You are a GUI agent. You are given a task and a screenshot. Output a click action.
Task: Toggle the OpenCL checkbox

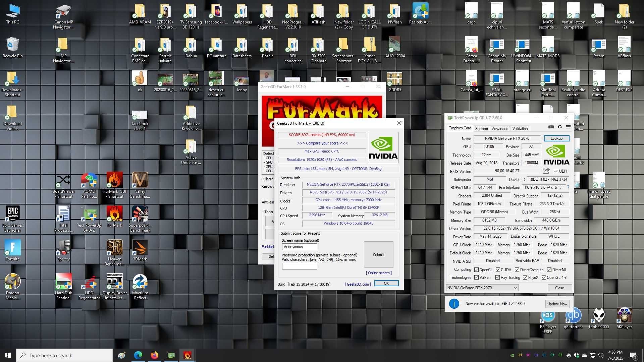tap(476, 269)
